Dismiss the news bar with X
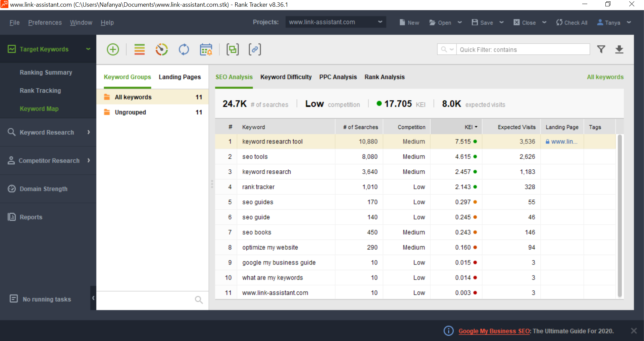This screenshot has width=644, height=341. pyautogui.click(x=634, y=331)
